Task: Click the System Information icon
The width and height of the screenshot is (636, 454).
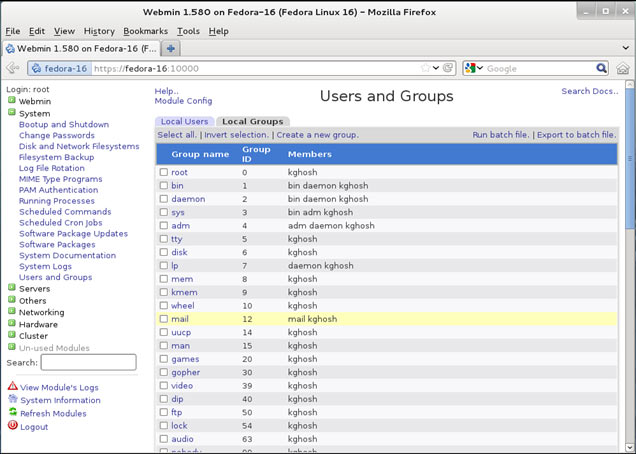Action: pyautogui.click(x=13, y=399)
